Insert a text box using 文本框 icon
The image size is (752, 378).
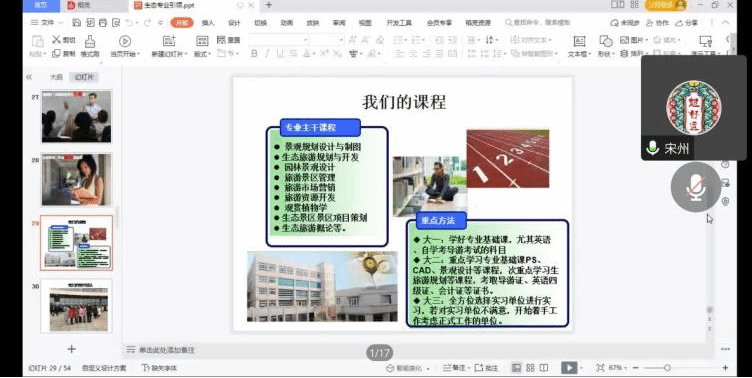pyautogui.click(x=579, y=41)
